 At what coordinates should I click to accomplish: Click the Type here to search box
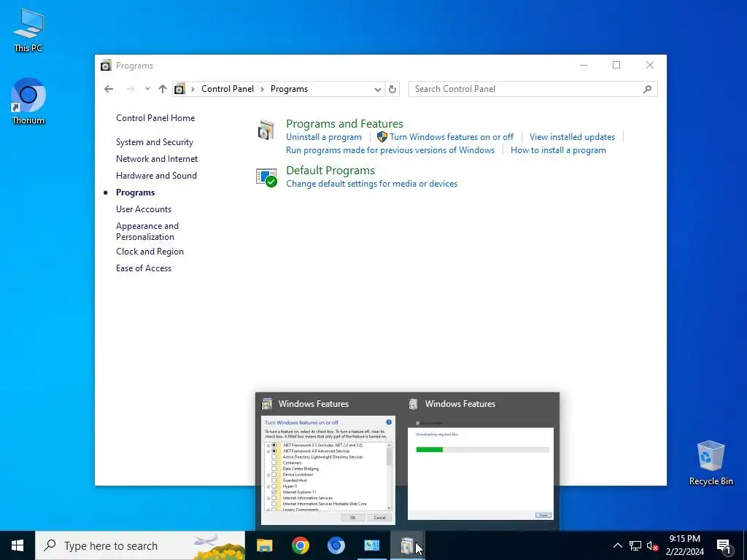coord(140,545)
